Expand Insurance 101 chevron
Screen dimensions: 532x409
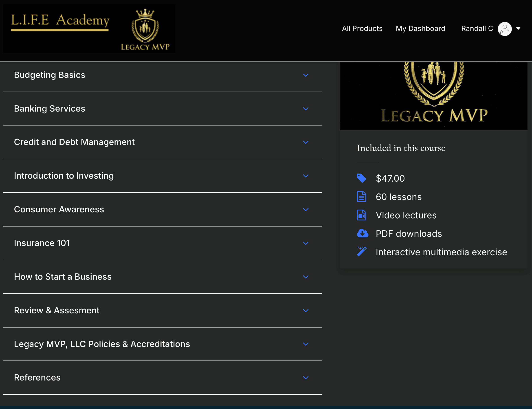(x=306, y=243)
